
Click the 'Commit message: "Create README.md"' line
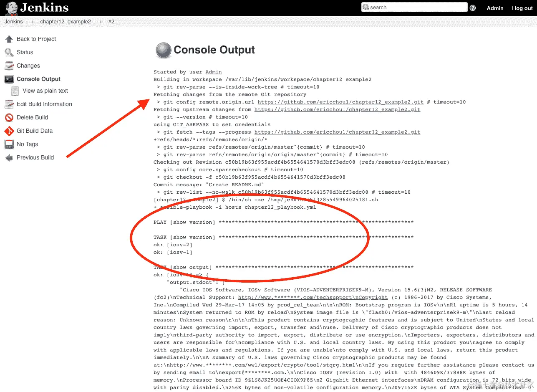click(209, 185)
